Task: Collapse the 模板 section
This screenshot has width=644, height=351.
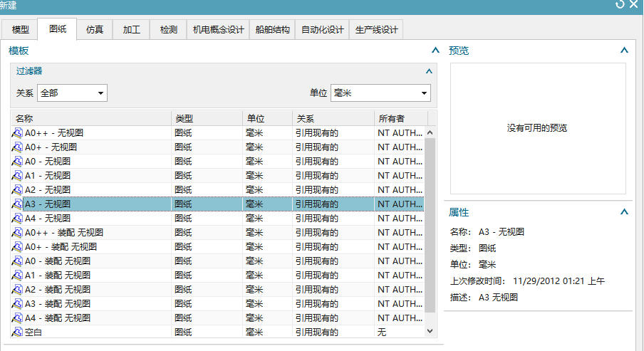Action: click(x=435, y=50)
